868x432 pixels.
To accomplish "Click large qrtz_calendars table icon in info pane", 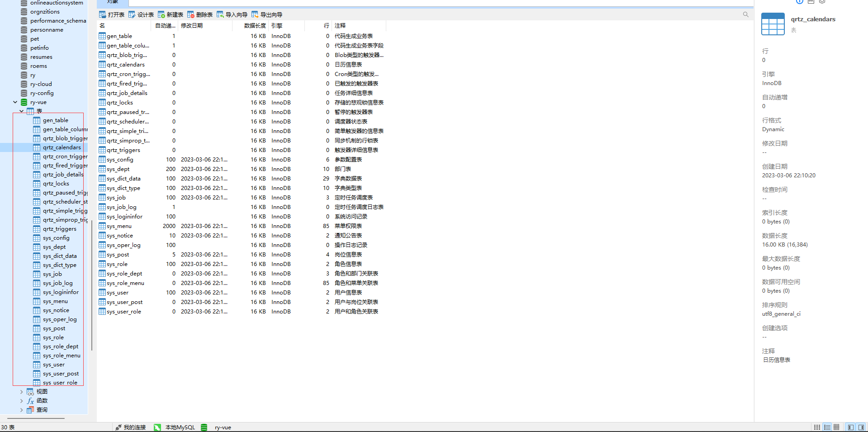I will pos(773,24).
